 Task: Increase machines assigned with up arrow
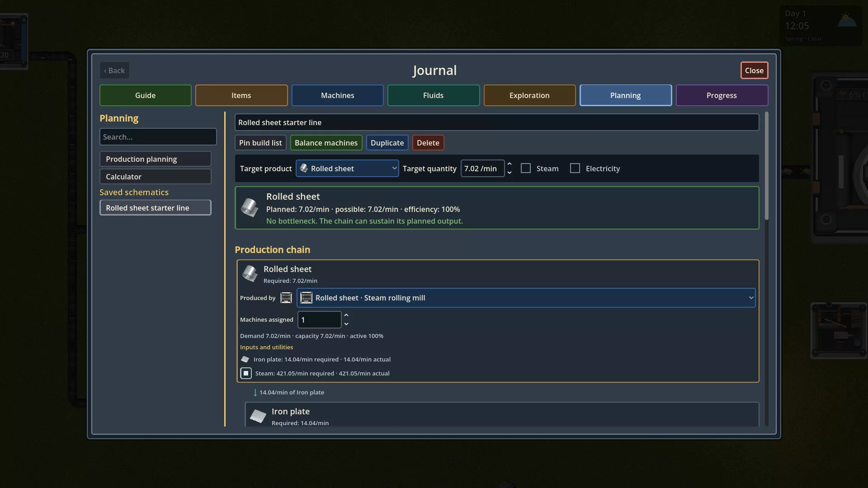[346, 315]
